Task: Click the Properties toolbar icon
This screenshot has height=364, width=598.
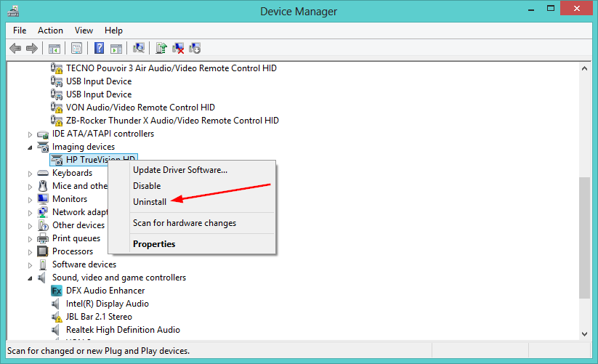Action: point(76,49)
